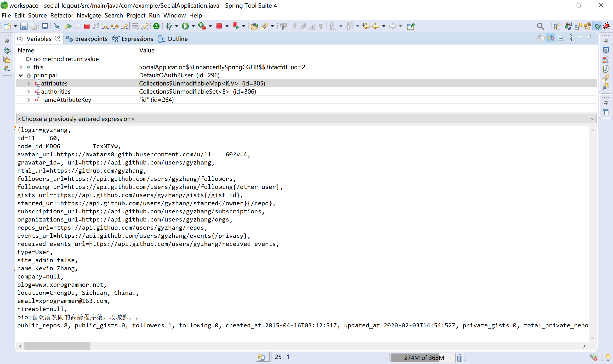
Task: Select the authorities tree row label
Action: click(x=56, y=91)
